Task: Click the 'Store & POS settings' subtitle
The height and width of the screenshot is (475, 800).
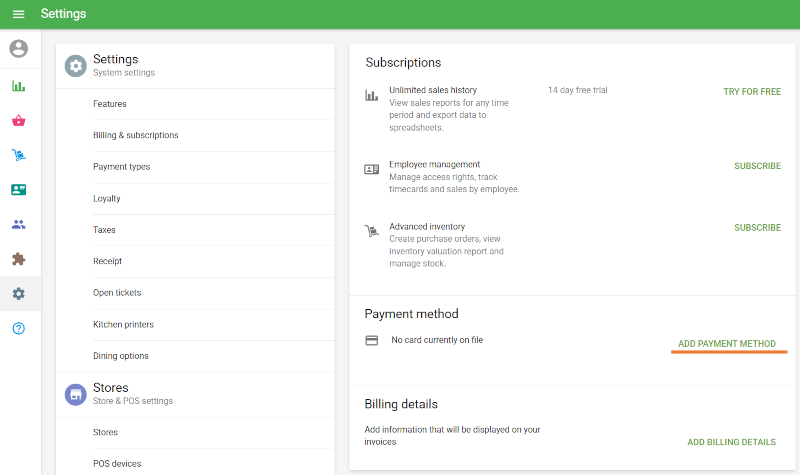Action: pos(133,401)
